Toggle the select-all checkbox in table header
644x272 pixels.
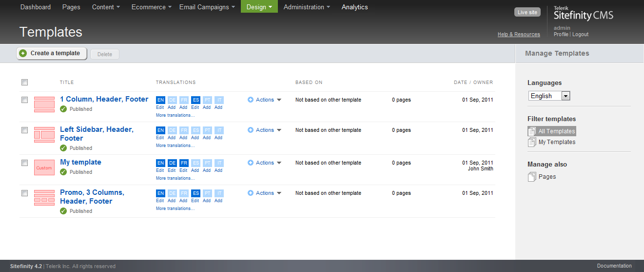(x=25, y=83)
